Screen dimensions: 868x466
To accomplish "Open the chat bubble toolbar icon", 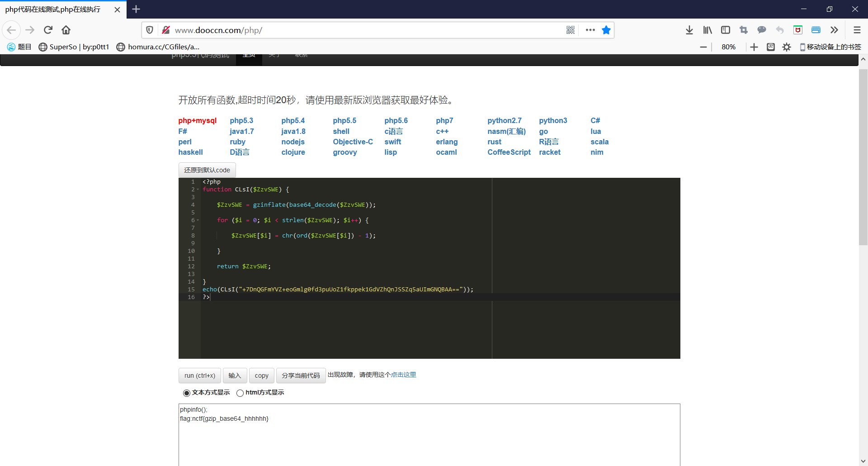I will [762, 30].
